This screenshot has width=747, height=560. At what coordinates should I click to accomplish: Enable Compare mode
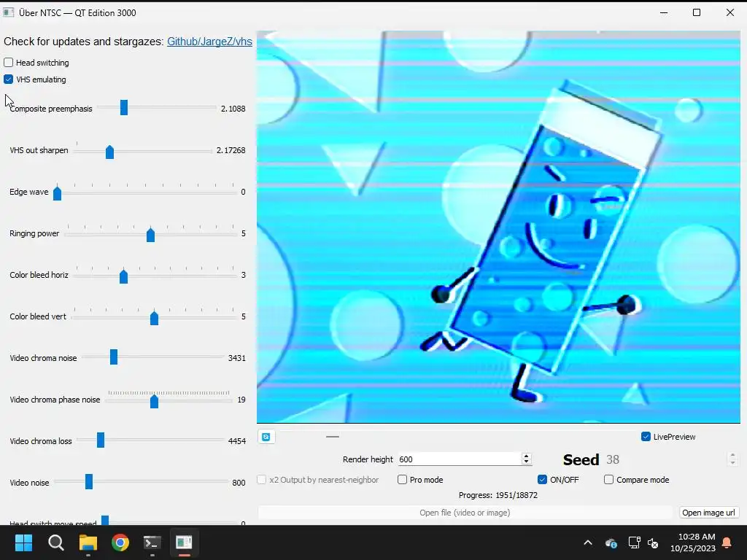click(x=609, y=480)
